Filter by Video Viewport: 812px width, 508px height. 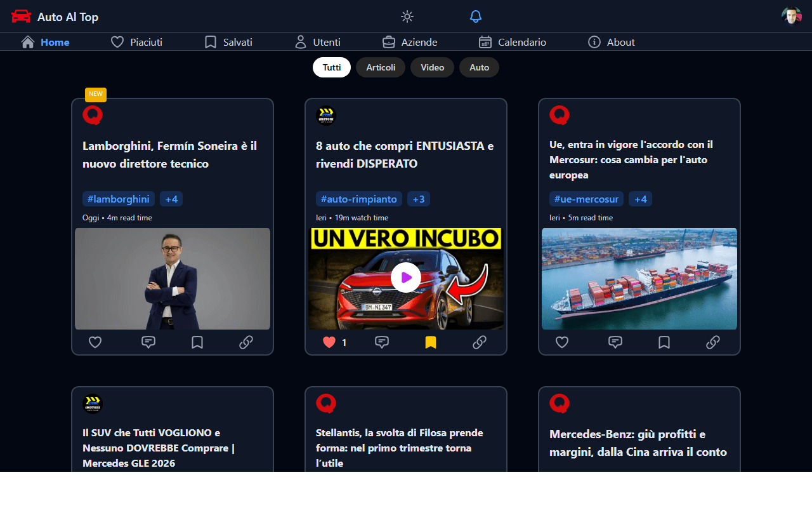click(x=433, y=67)
